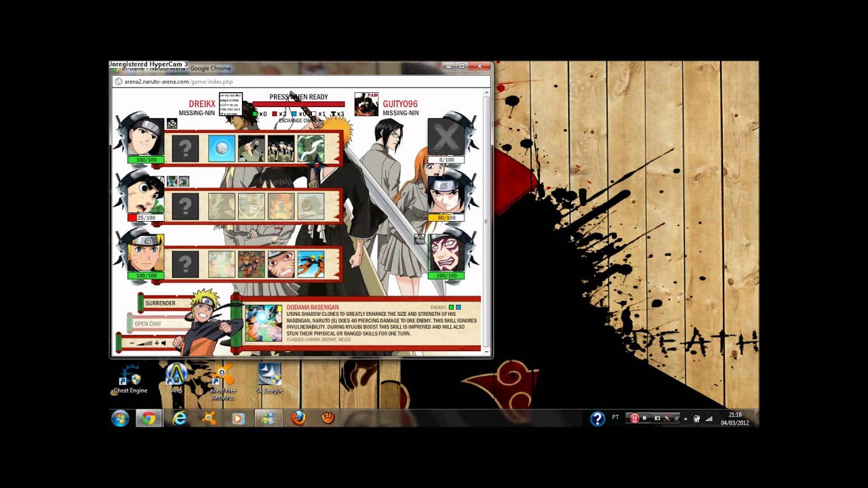Screen dimensions: 868x488
Task: Open the chat via Open Chat button
Action: click(149, 323)
